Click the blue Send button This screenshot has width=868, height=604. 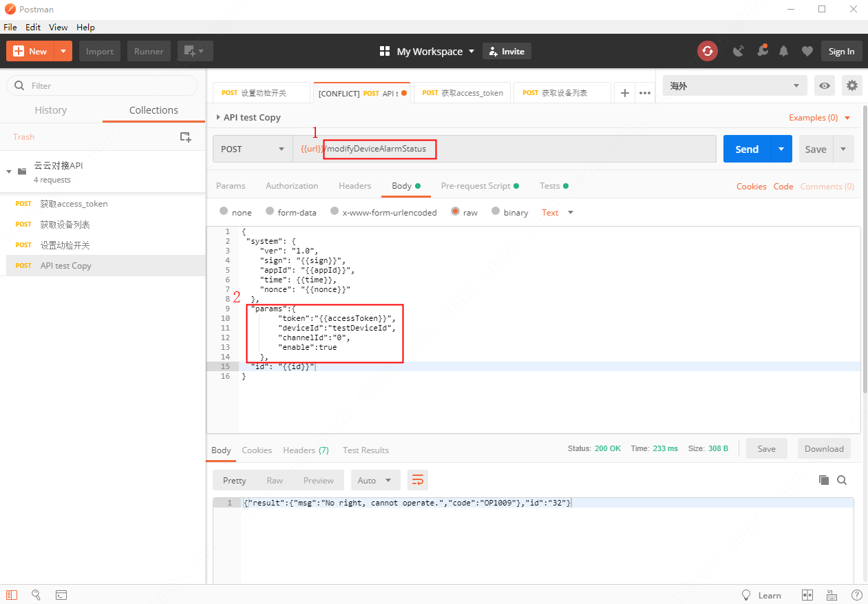[747, 149]
